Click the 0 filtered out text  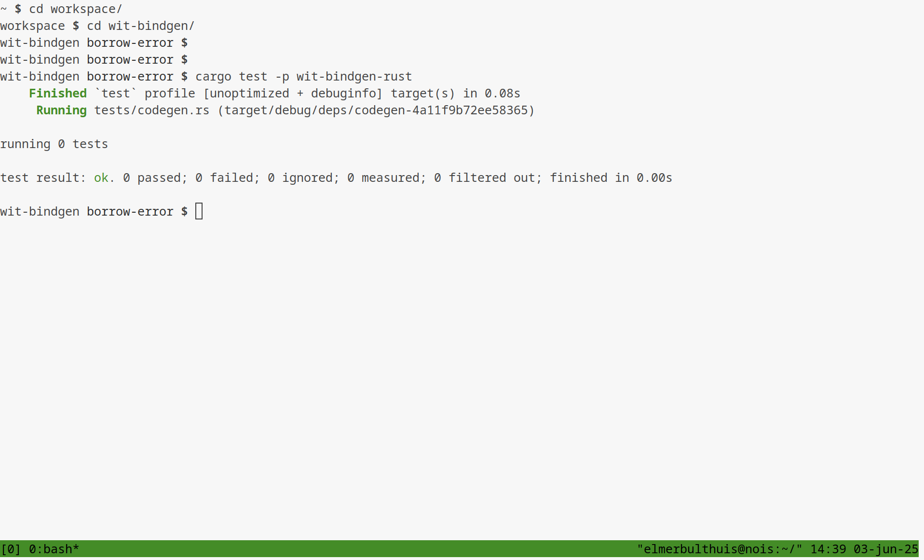tap(488, 178)
